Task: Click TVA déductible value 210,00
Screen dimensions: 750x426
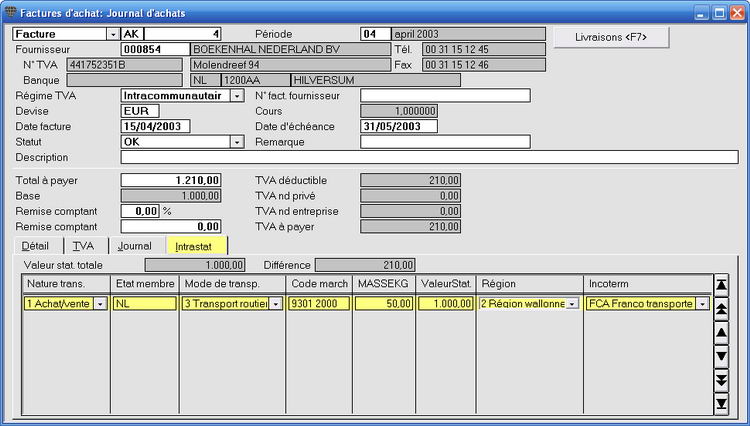Action: point(410,180)
